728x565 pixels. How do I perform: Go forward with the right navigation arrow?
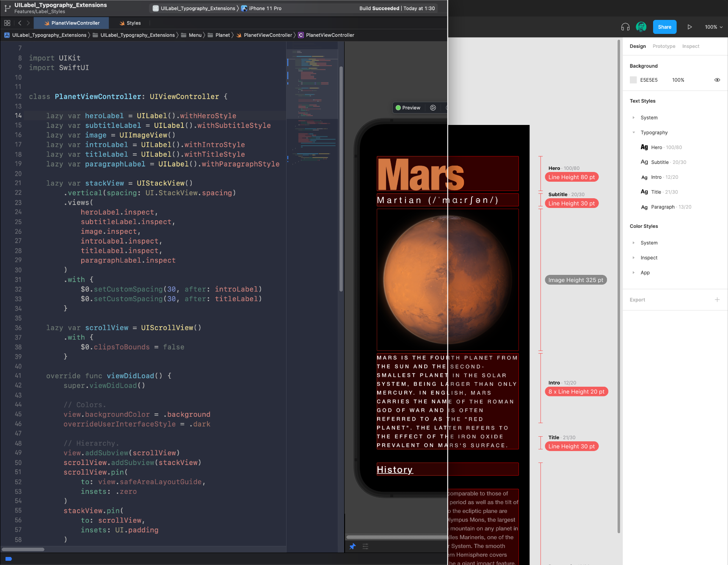click(28, 23)
